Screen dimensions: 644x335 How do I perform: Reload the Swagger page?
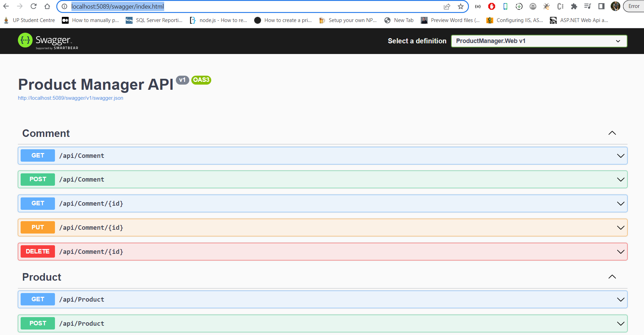pos(34,6)
